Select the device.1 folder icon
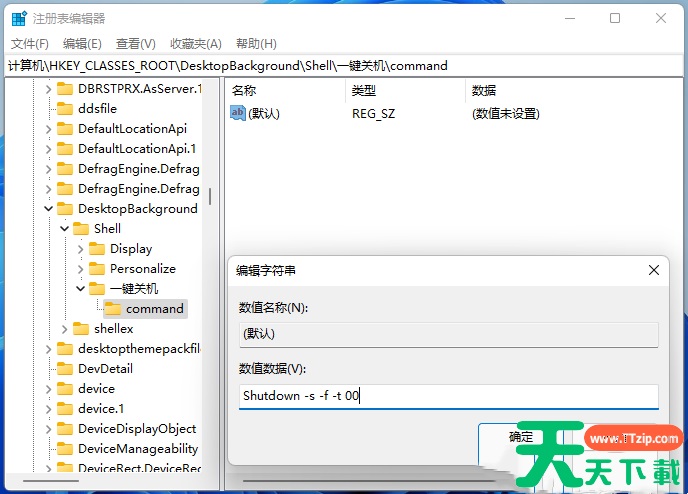Viewport: 688px width, 494px height. tap(65, 409)
